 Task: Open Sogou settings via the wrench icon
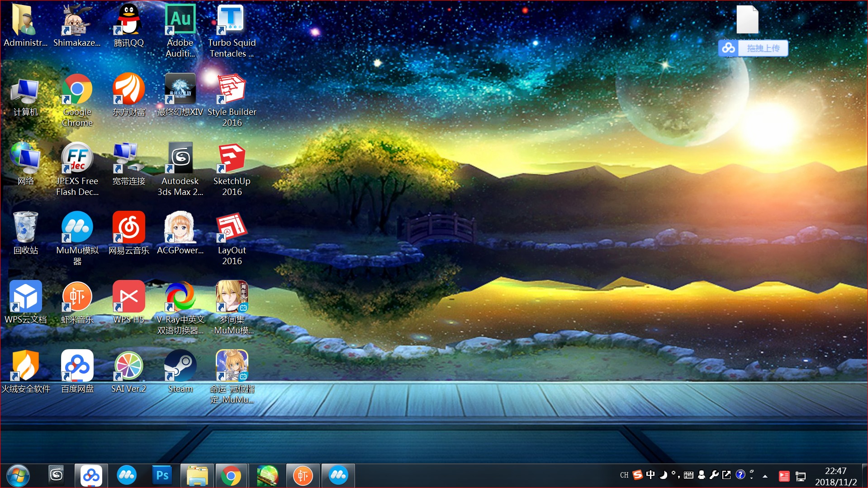[714, 474]
